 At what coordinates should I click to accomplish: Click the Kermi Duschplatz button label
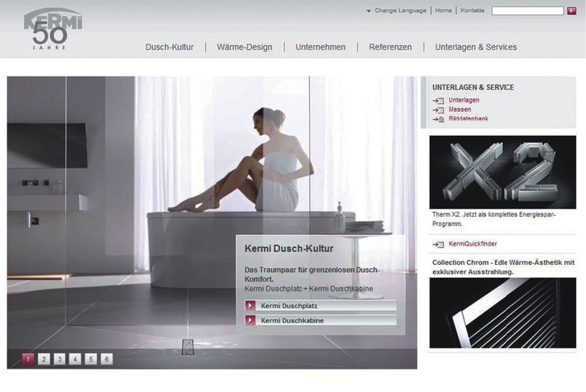tap(289, 306)
